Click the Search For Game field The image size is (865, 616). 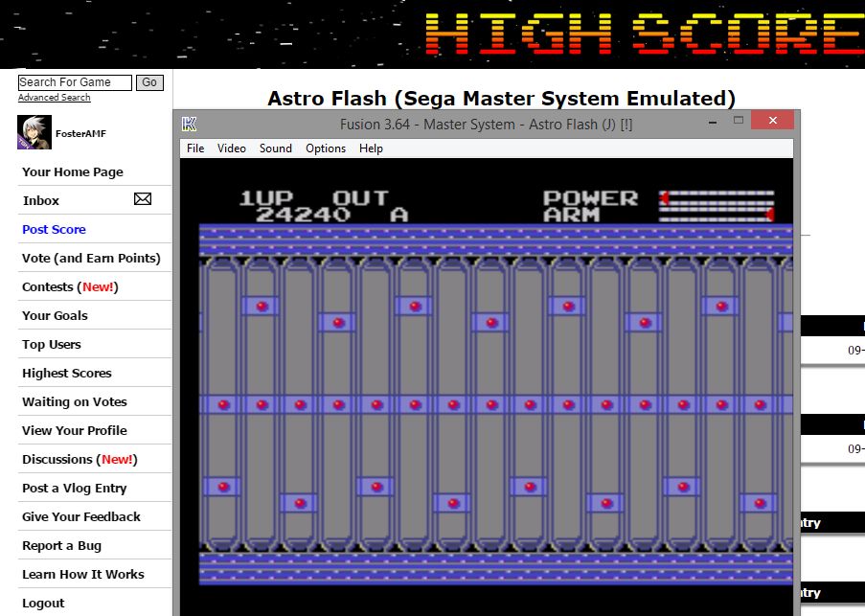76,82
